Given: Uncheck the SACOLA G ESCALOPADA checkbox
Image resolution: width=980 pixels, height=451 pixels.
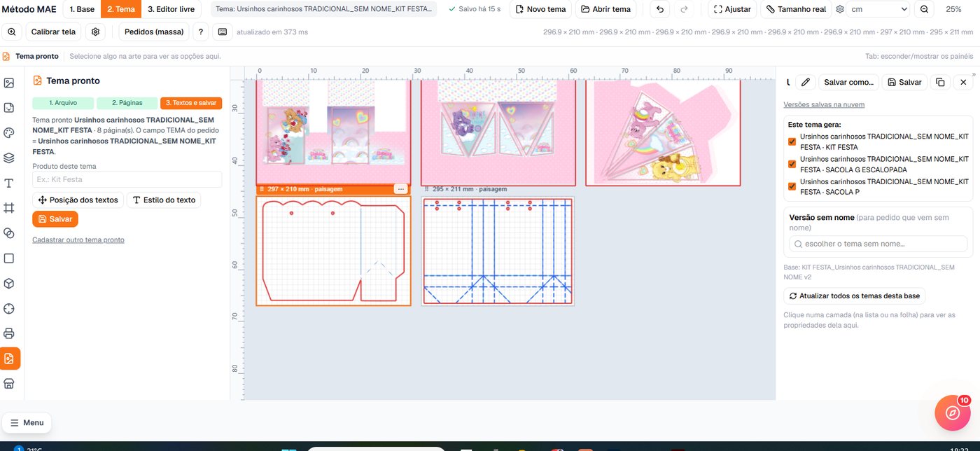Looking at the screenshot, I should [x=792, y=164].
